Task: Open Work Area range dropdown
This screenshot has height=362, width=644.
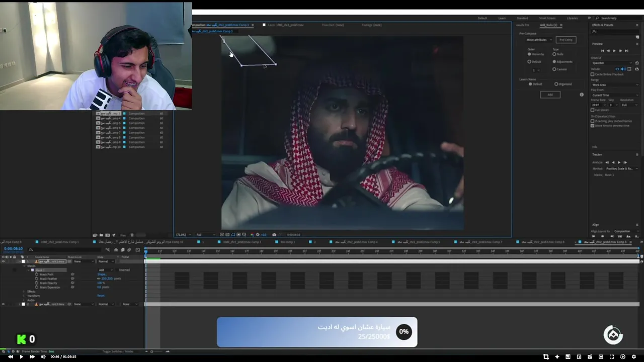Action: click(615, 85)
